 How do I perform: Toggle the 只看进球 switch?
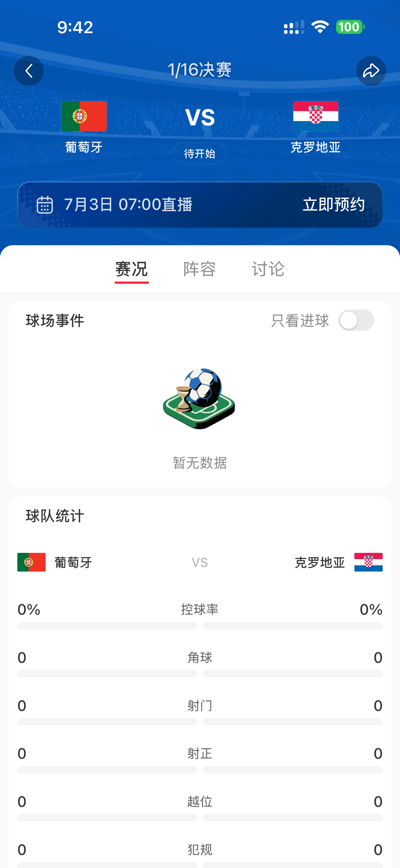(x=356, y=320)
